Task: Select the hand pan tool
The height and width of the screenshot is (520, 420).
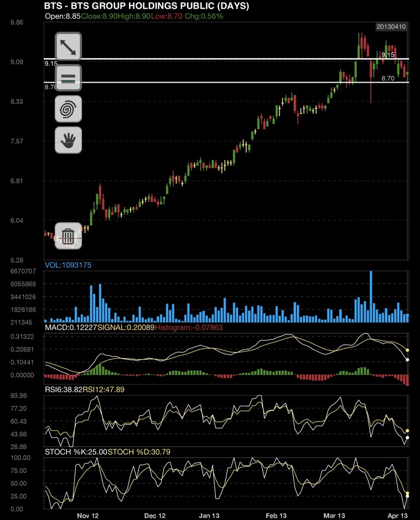Action: point(68,140)
